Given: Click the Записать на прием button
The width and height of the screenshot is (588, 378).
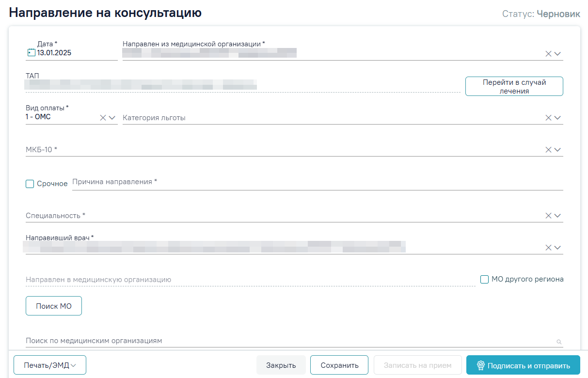Looking at the screenshot, I should 417,365.
